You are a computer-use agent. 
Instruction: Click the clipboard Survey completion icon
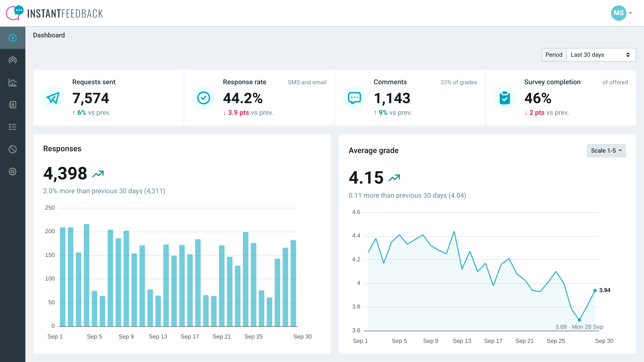[505, 98]
